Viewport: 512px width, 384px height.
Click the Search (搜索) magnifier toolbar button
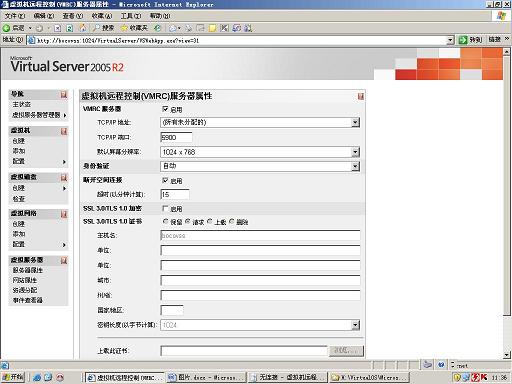pyautogui.click(x=104, y=28)
